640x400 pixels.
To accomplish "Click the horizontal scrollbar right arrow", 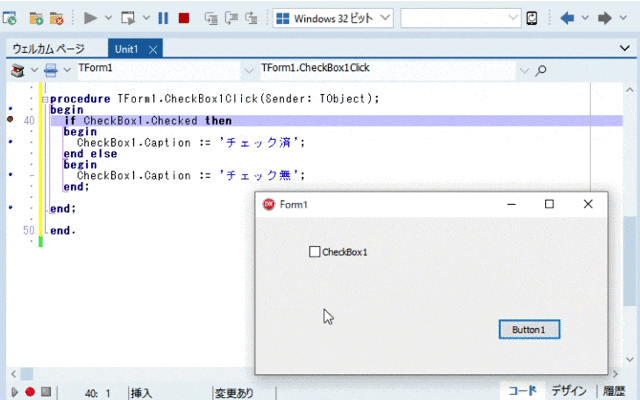I will [615, 373].
